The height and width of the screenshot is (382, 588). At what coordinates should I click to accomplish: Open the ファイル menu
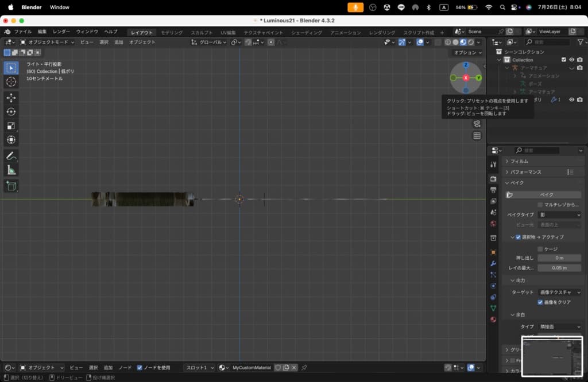point(23,32)
